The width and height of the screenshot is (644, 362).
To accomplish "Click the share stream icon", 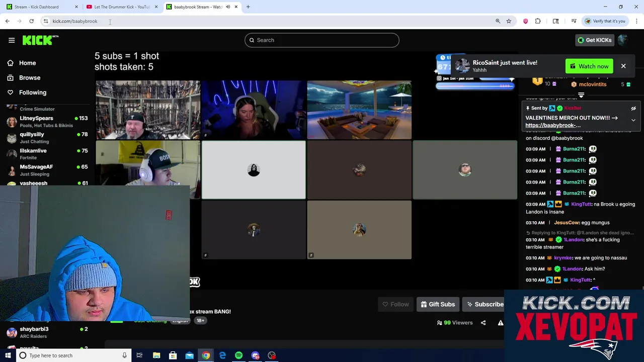I will 483,323.
